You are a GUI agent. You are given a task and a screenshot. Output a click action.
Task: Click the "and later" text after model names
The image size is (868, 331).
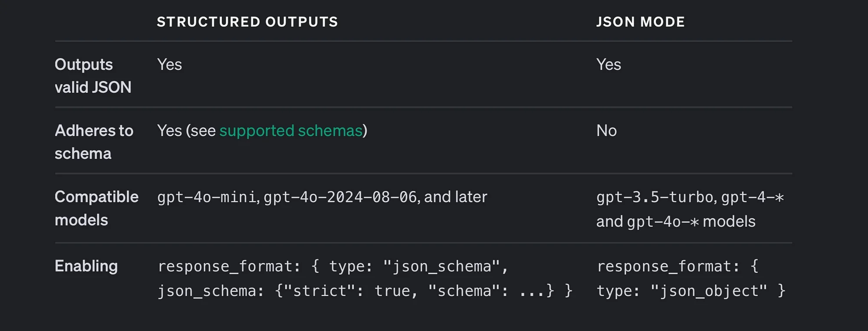coord(456,197)
